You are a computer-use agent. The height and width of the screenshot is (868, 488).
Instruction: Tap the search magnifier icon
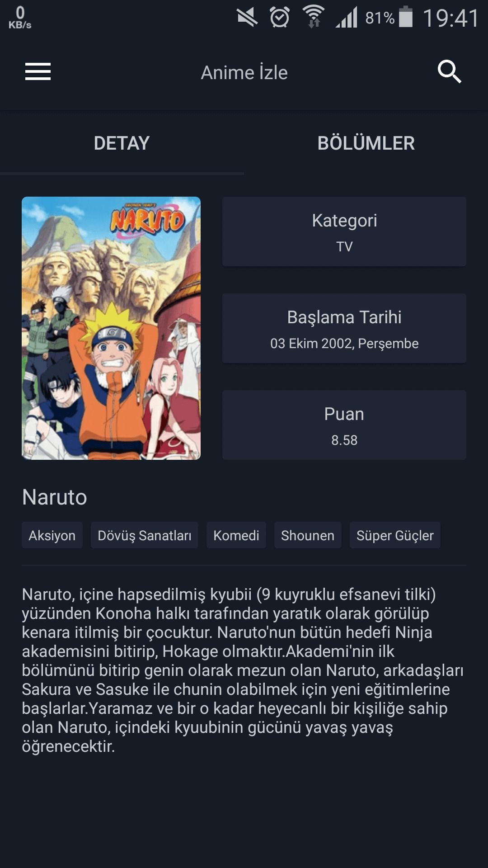[449, 71]
